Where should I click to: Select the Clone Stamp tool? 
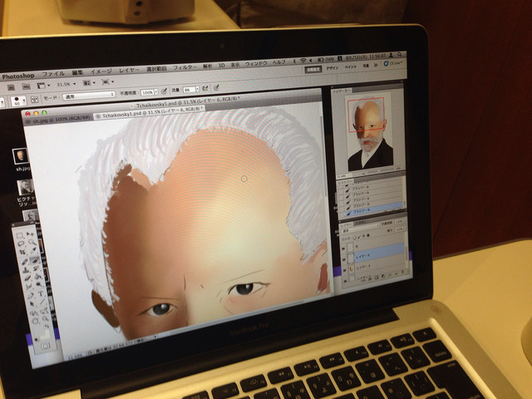tap(25, 271)
